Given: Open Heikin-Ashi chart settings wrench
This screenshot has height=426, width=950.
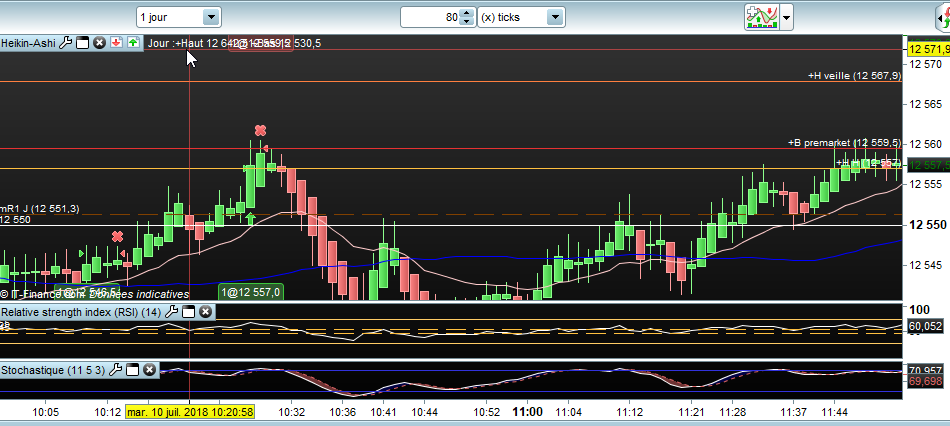Looking at the screenshot, I should 67,42.
